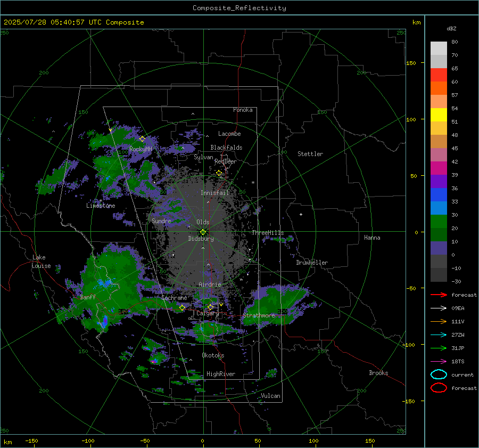Click the Calgary city label
This screenshot has width=479, height=448.
click(208, 313)
